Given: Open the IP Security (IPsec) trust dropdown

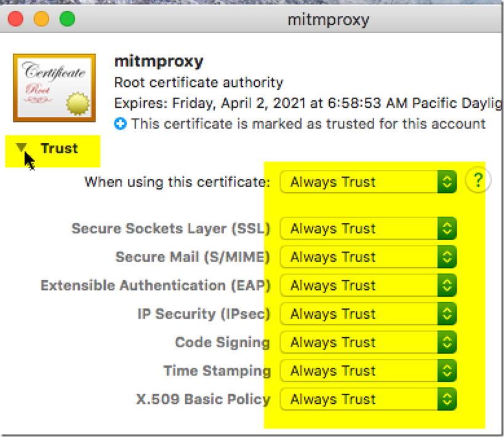Looking at the screenshot, I should click(x=369, y=314).
